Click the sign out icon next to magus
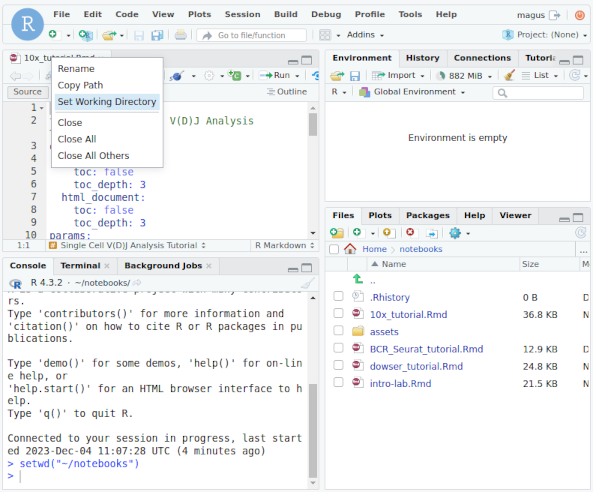 pyautogui.click(x=555, y=15)
